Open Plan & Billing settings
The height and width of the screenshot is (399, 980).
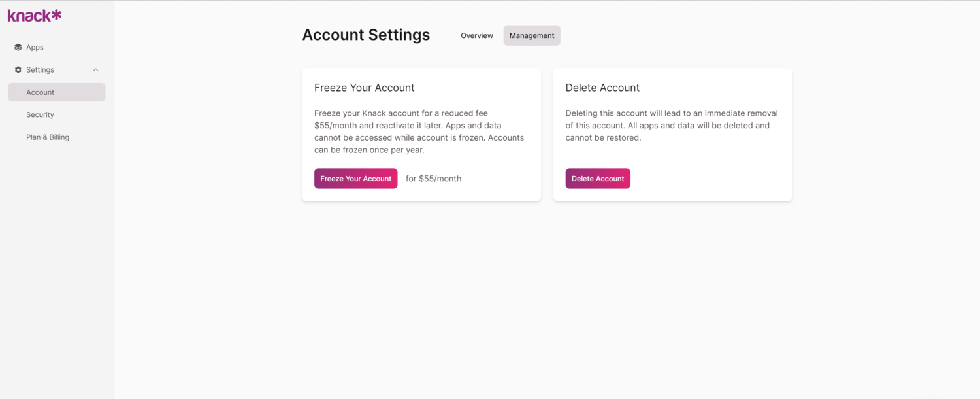[48, 137]
